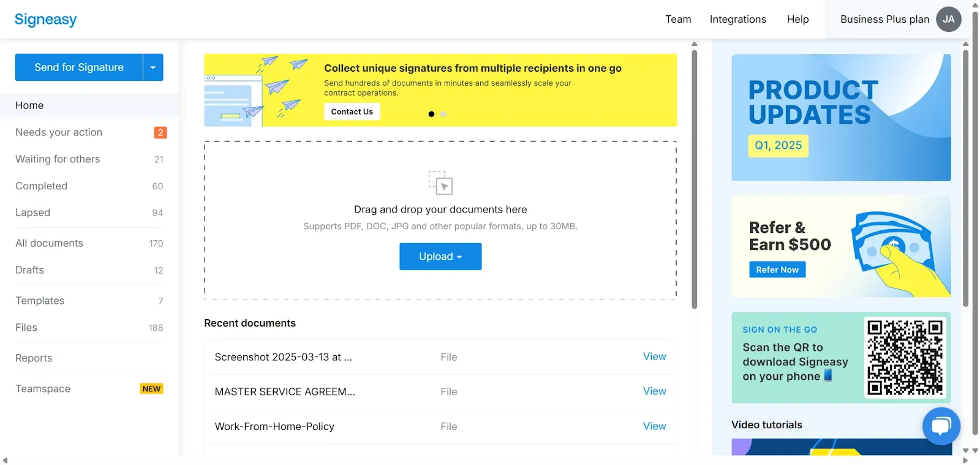This screenshot has width=980, height=465.
Task: Click Business Plus plan label
Action: pyautogui.click(x=884, y=20)
